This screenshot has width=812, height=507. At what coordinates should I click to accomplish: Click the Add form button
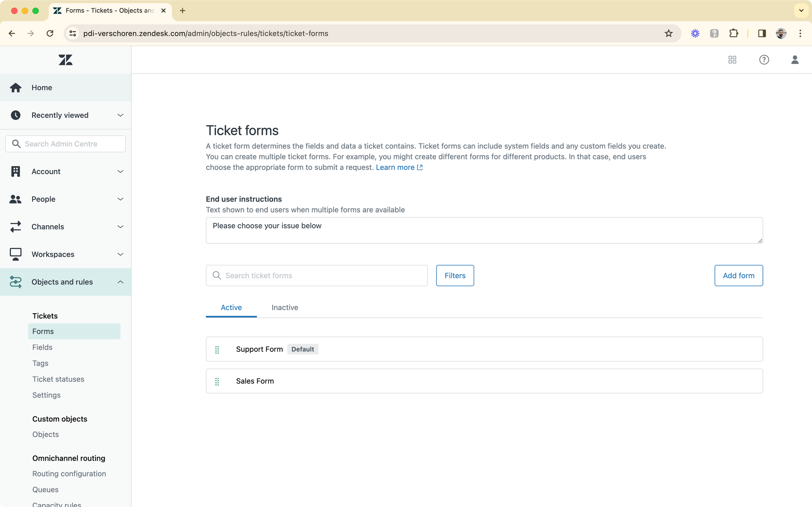point(738,275)
